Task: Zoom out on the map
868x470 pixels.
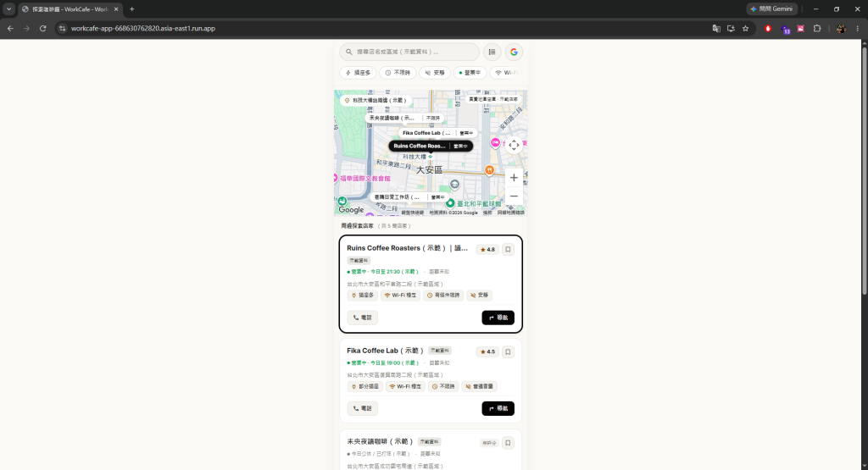Action: click(514, 196)
